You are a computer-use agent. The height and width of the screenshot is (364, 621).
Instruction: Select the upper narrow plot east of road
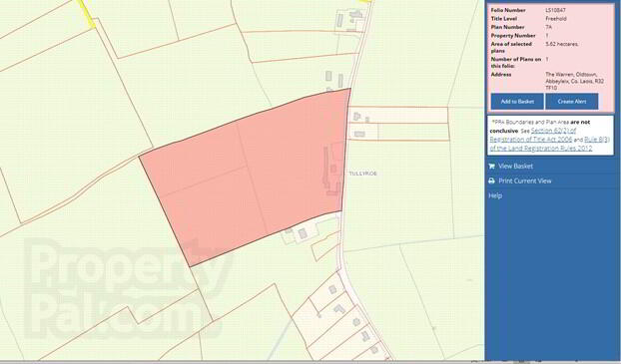(398, 115)
